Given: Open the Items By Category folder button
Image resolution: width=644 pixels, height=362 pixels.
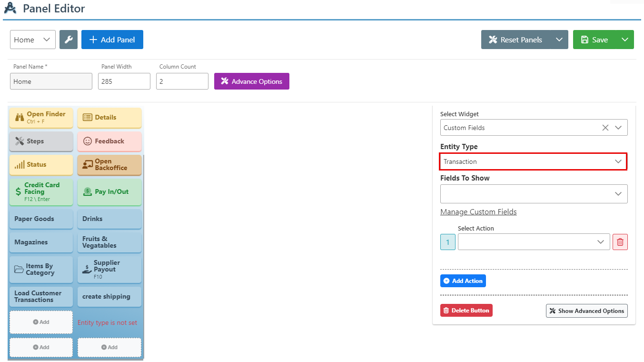Looking at the screenshot, I should coord(41,270).
